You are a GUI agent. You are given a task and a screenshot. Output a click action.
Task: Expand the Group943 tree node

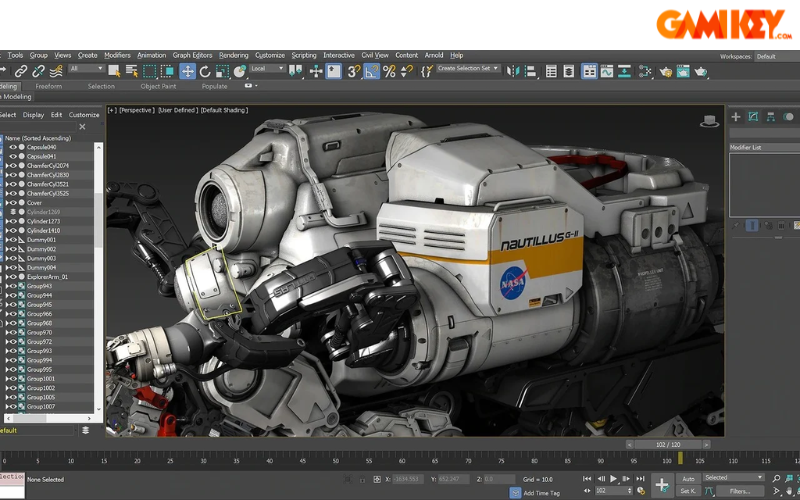[7, 286]
